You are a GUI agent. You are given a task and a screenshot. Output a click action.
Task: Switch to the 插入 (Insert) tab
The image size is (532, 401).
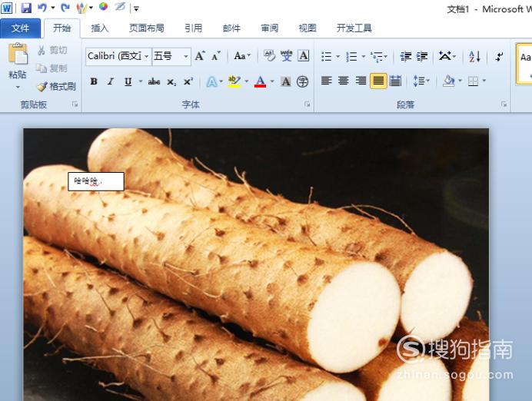(x=100, y=28)
